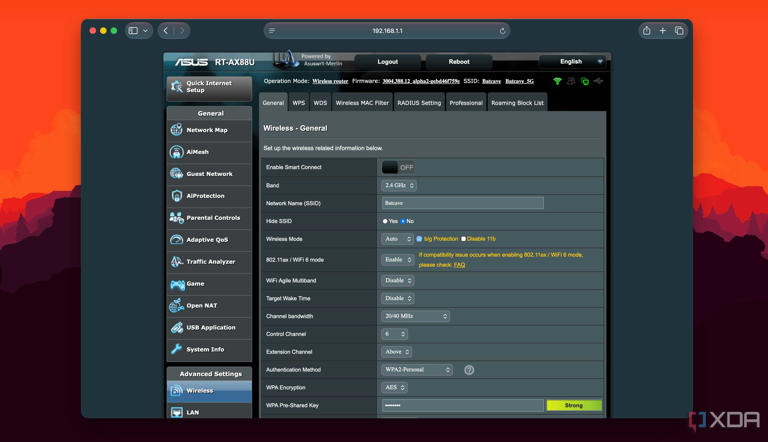768x442 pixels.
Task: Open LAN advanced settings
Action: click(x=209, y=412)
